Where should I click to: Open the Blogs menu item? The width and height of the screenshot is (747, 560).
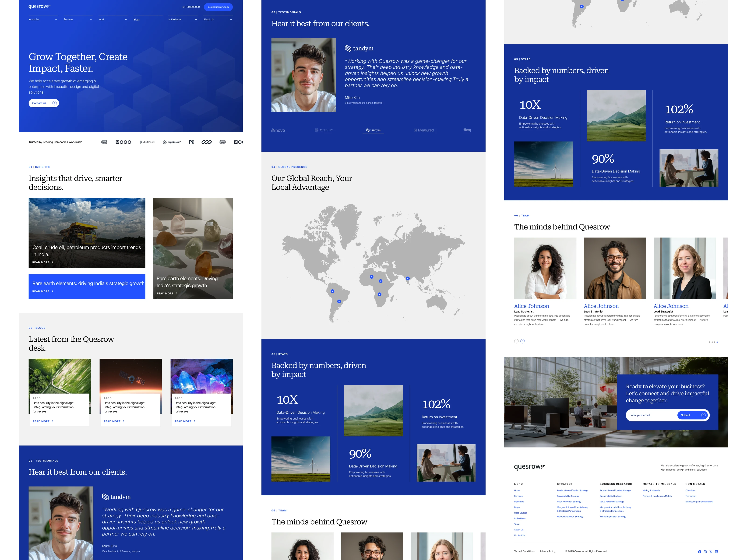(x=137, y=20)
